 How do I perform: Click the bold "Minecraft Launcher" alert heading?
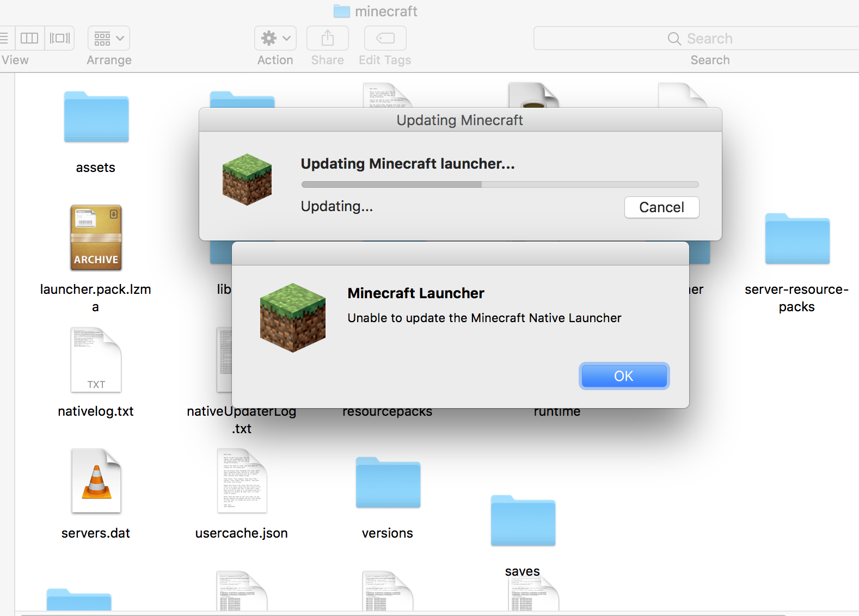coord(416,293)
